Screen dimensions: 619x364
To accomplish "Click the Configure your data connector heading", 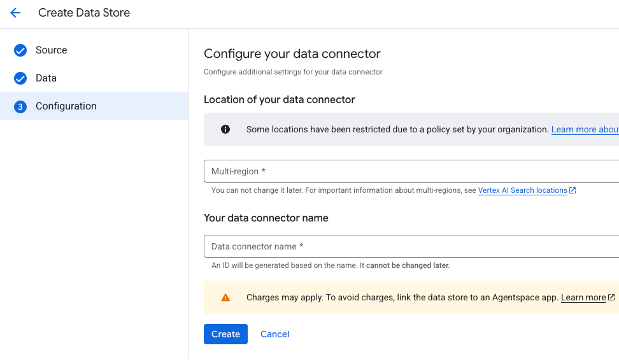I will coord(292,54).
